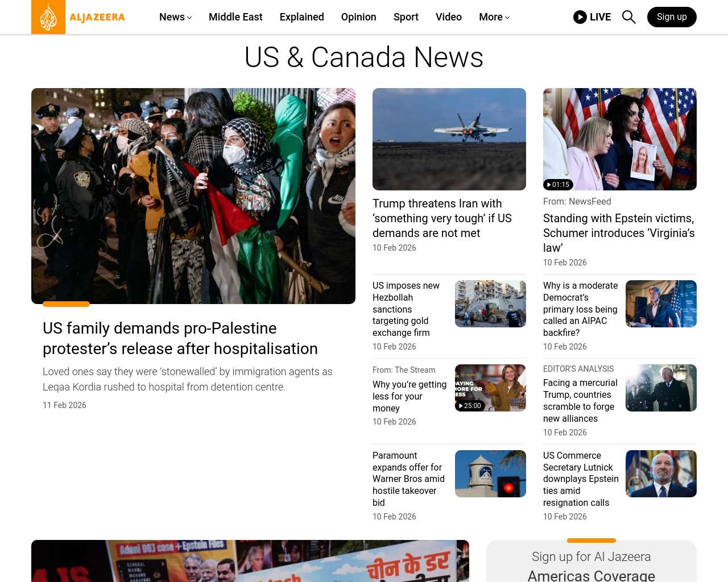Click the 'US & Canada News' page heading
Screen dimensions: 728x582
[x=364, y=57]
